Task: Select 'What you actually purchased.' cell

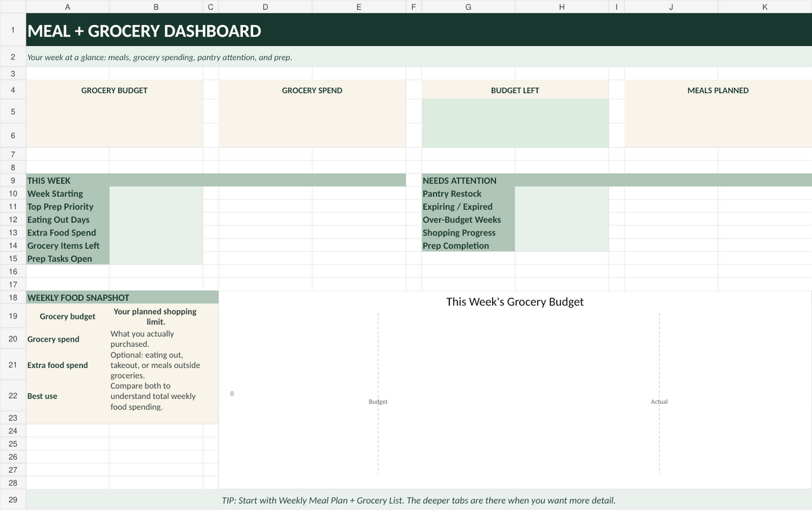Action: 156,339
